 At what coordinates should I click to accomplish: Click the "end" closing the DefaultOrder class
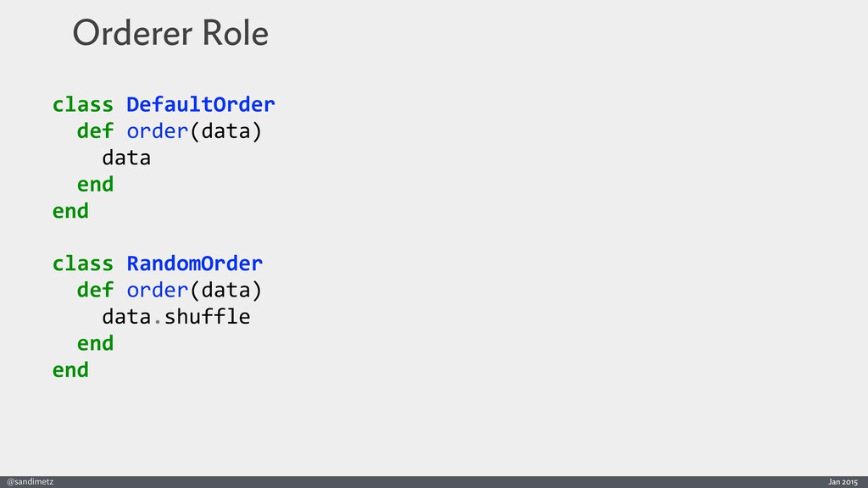[70, 211]
